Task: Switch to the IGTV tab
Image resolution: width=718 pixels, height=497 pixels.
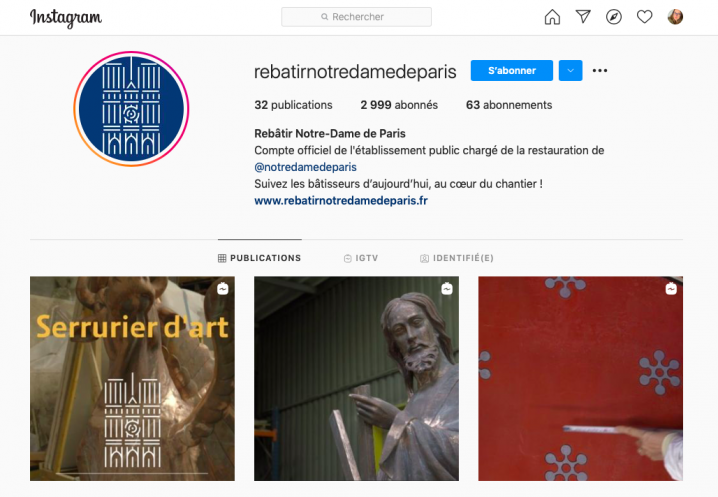Action: pos(361,258)
